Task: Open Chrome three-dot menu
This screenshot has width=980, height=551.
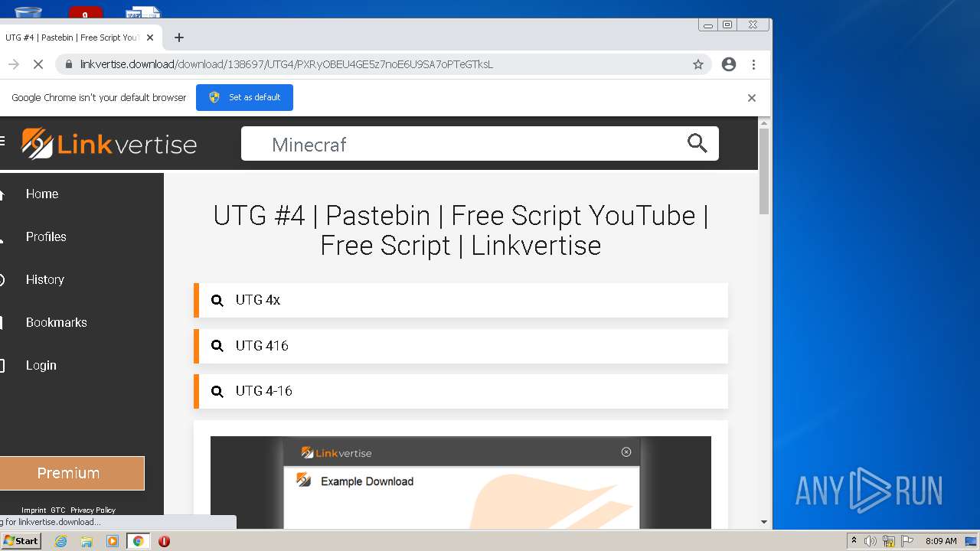Action: coord(754,64)
